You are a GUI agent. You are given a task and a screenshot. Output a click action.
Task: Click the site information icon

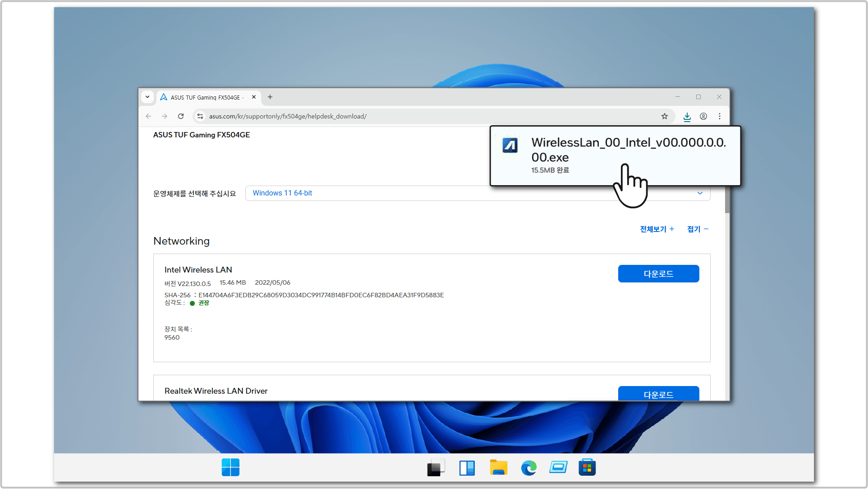[200, 116]
